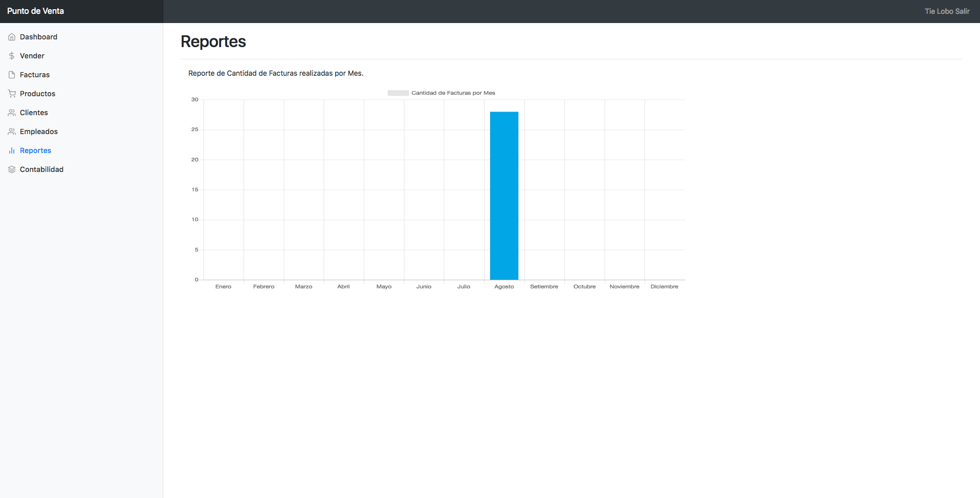The height and width of the screenshot is (498, 980).
Task: Click the Agosto axis label
Action: (x=504, y=287)
